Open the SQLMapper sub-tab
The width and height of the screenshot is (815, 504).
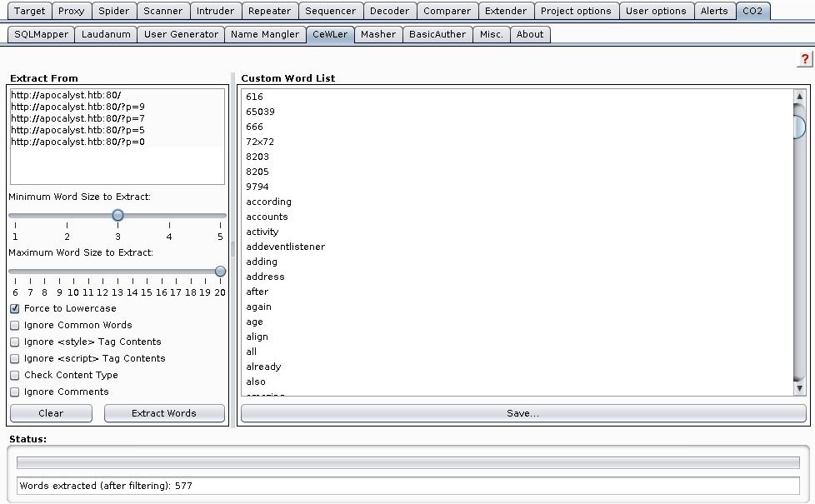pos(41,34)
